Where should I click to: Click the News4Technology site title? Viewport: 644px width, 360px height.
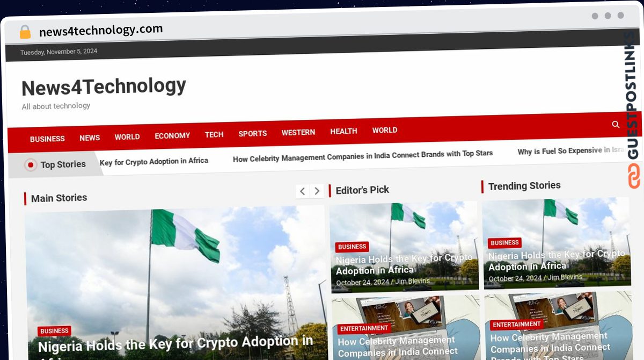click(x=104, y=86)
